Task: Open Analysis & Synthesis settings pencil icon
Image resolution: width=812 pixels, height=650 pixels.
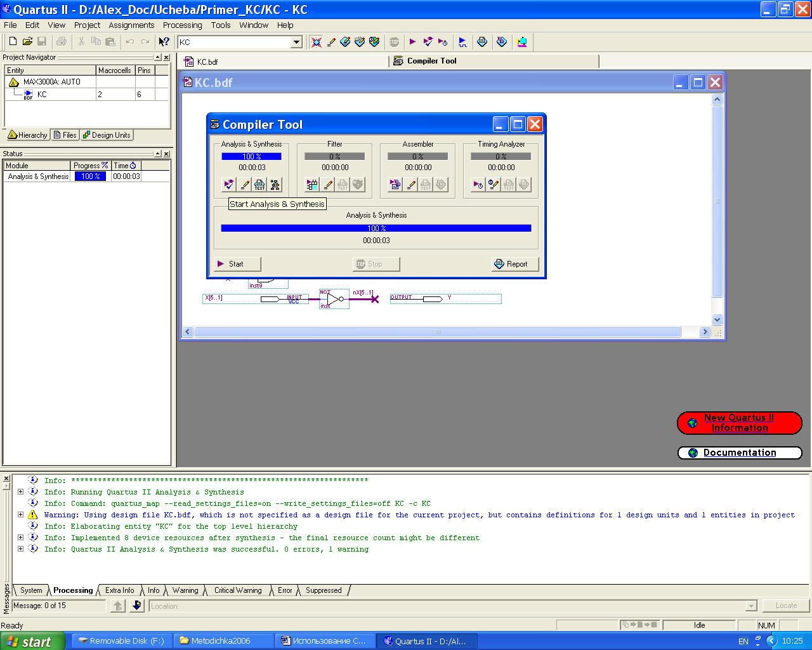Action: [244, 185]
